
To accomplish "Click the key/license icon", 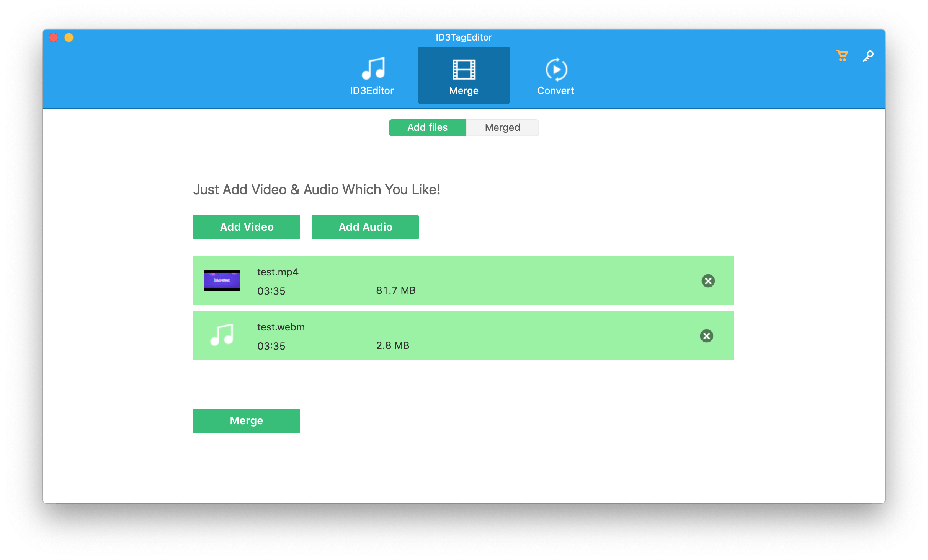I will (x=866, y=56).
